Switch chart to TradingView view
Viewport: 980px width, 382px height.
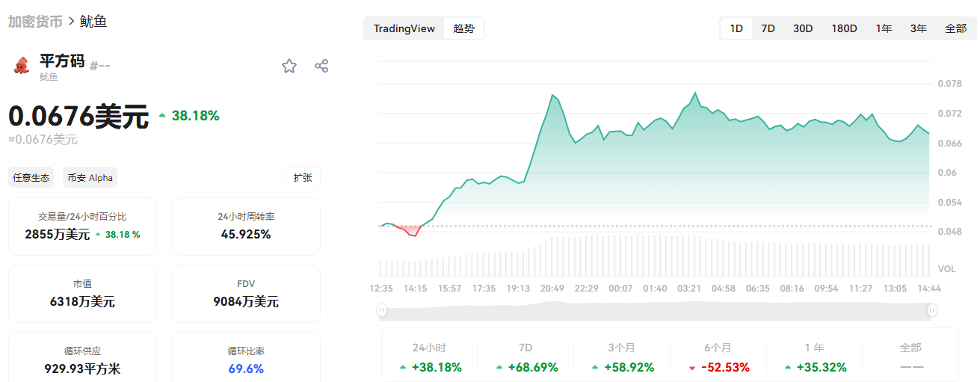(404, 28)
